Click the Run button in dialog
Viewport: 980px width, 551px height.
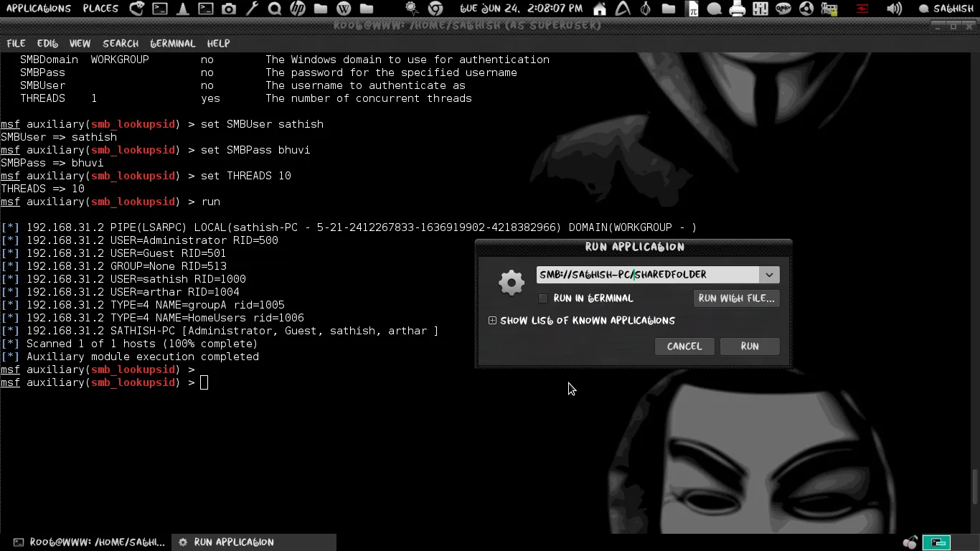pos(750,346)
